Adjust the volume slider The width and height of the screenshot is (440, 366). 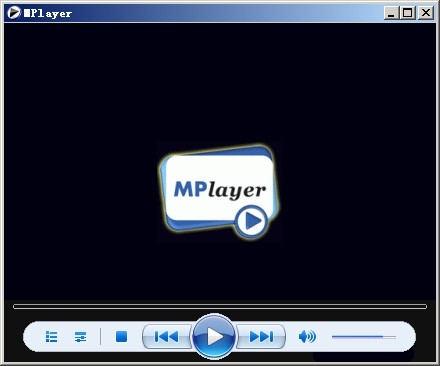pos(364,337)
